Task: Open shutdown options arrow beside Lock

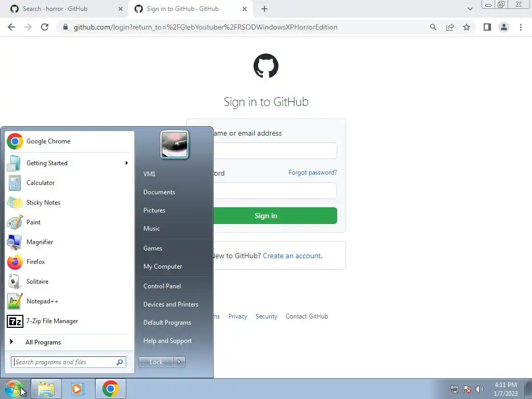Action: (x=179, y=362)
